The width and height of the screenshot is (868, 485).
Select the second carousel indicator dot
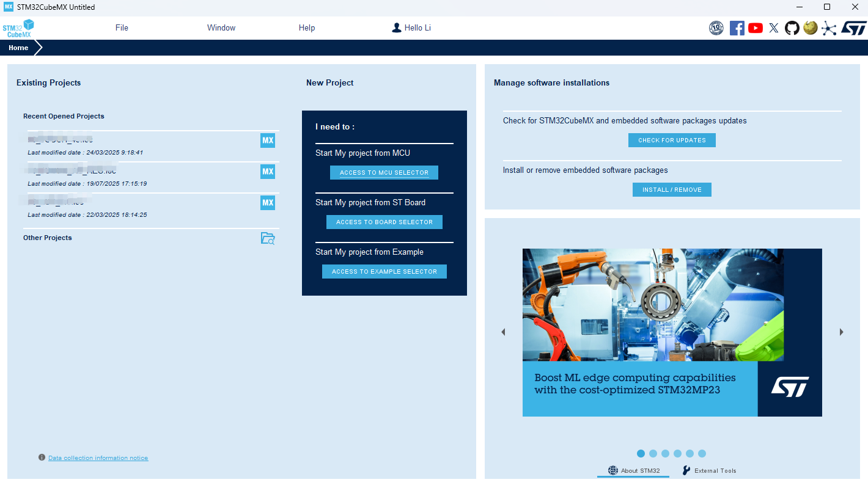click(653, 454)
